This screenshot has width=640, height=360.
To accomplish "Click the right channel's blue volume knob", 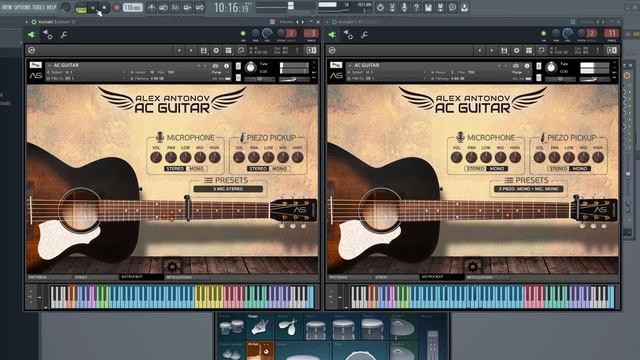I will [568, 33].
